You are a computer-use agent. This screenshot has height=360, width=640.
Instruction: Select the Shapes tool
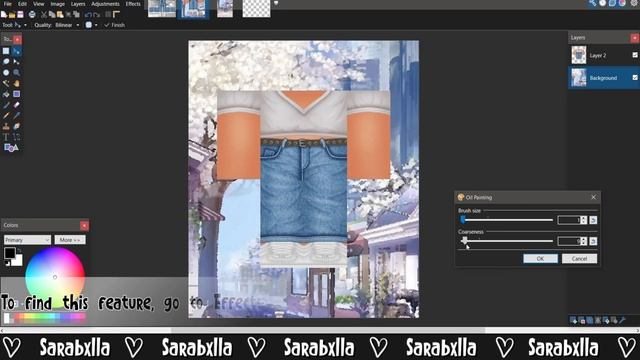11,148
